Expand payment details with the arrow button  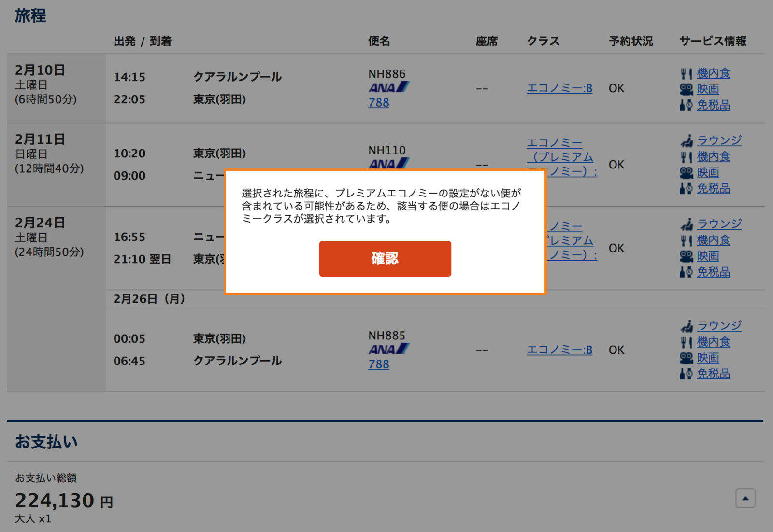pos(745,498)
